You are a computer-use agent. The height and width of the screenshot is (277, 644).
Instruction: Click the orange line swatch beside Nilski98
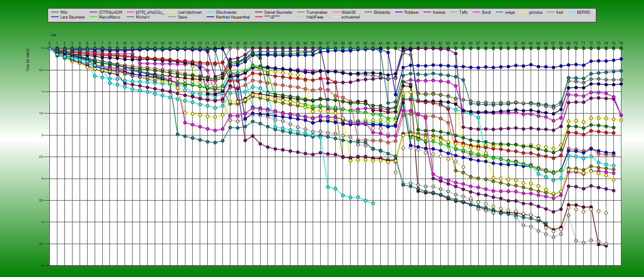pos(336,12)
